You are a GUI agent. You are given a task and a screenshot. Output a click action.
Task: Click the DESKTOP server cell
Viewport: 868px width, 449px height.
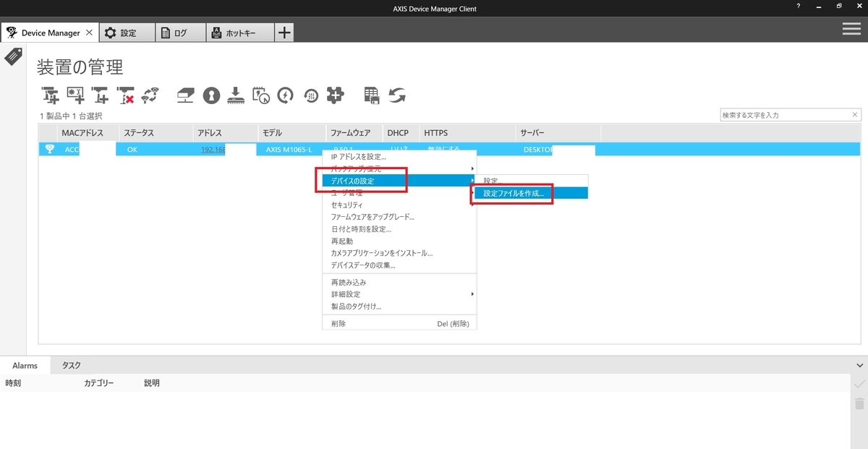pyautogui.click(x=538, y=150)
